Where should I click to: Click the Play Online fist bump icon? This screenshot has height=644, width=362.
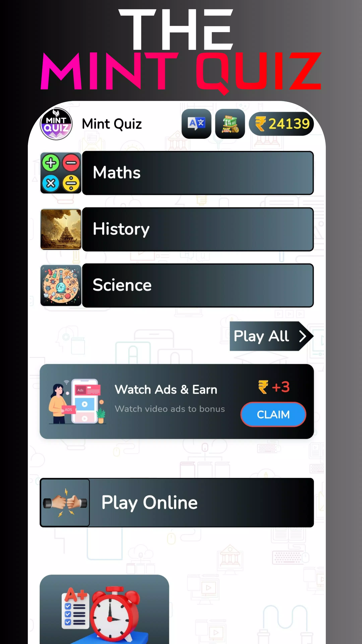(65, 502)
